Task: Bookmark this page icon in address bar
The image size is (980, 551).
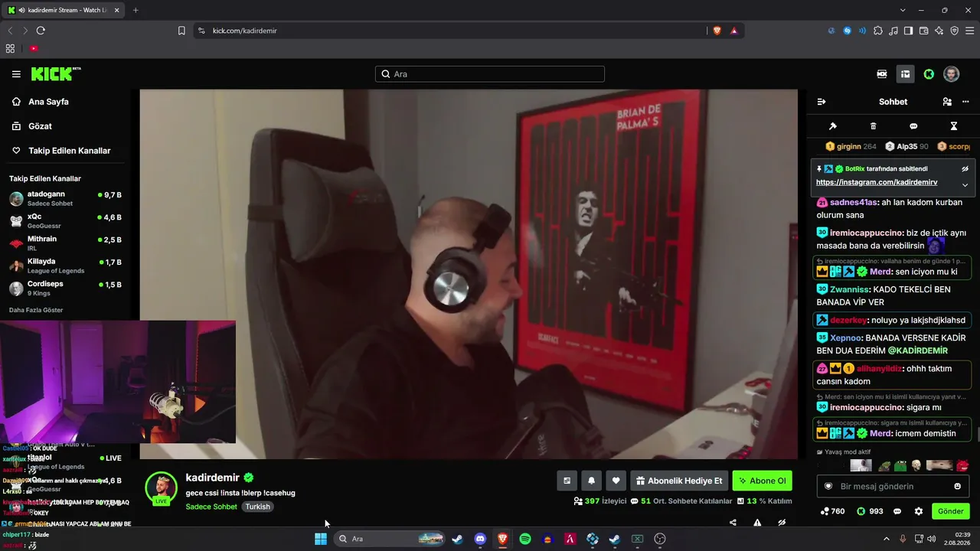Action: click(x=181, y=31)
